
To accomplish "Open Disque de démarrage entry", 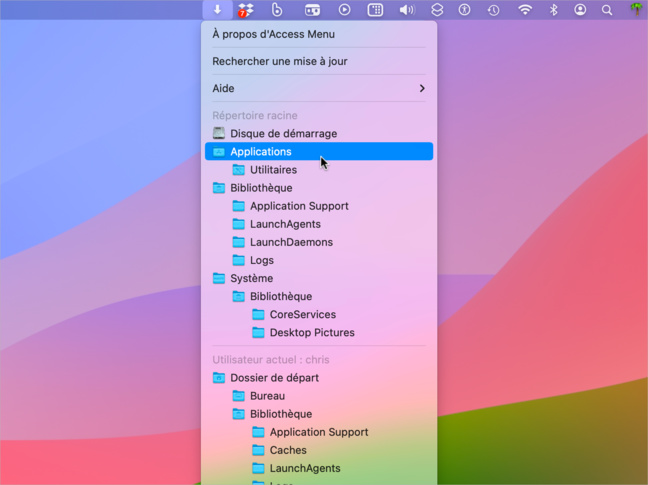I will click(319, 133).
